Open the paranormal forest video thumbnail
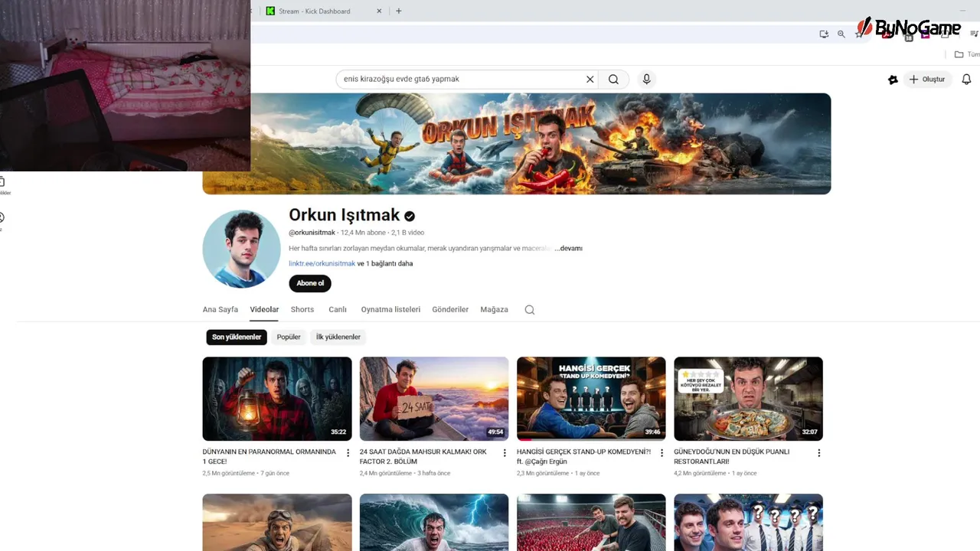The image size is (980, 551). tap(277, 399)
